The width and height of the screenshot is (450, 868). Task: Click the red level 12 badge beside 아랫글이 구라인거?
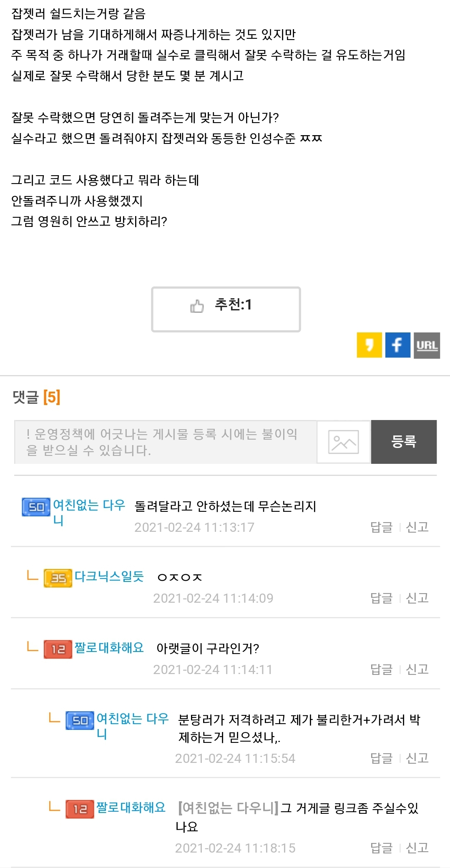click(x=58, y=649)
